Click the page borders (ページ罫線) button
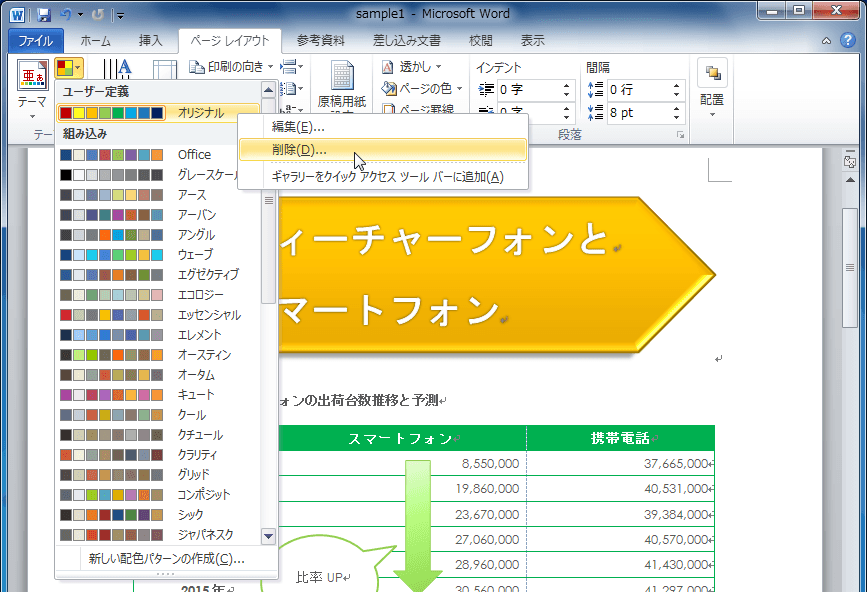The height and width of the screenshot is (592, 867). point(418,109)
